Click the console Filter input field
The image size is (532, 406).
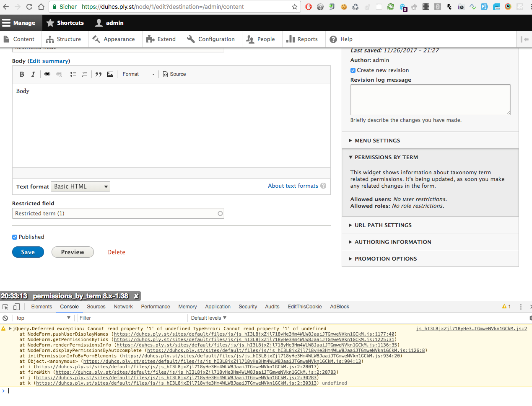pyautogui.click(x=132, y=318)
